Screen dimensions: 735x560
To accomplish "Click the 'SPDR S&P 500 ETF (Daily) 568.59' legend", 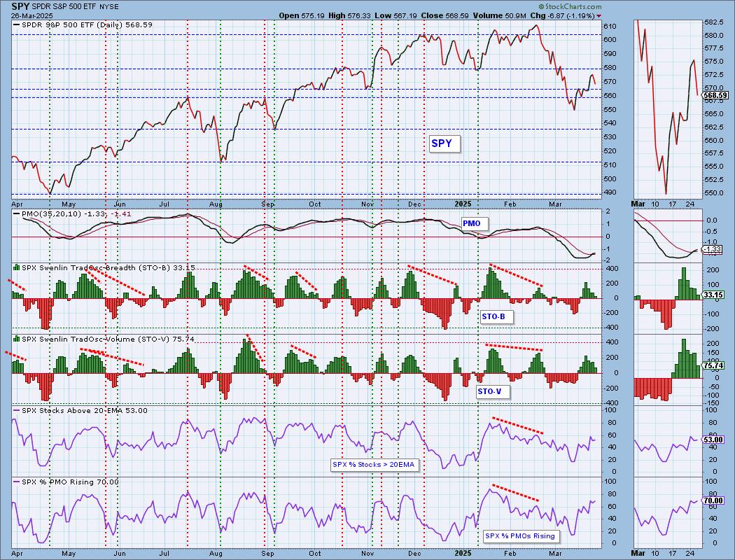I will tap(87, 24).
